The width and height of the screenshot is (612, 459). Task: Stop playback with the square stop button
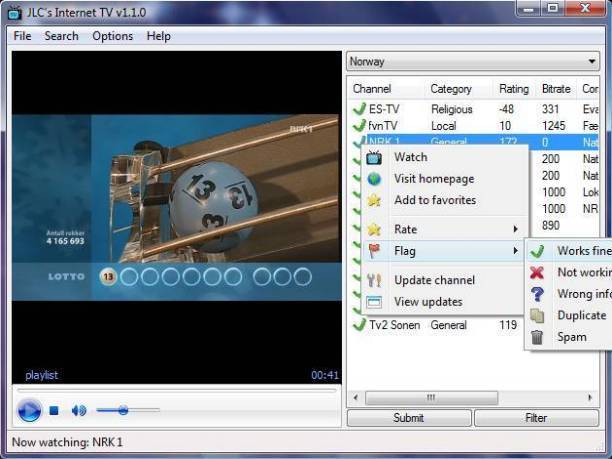54,411
